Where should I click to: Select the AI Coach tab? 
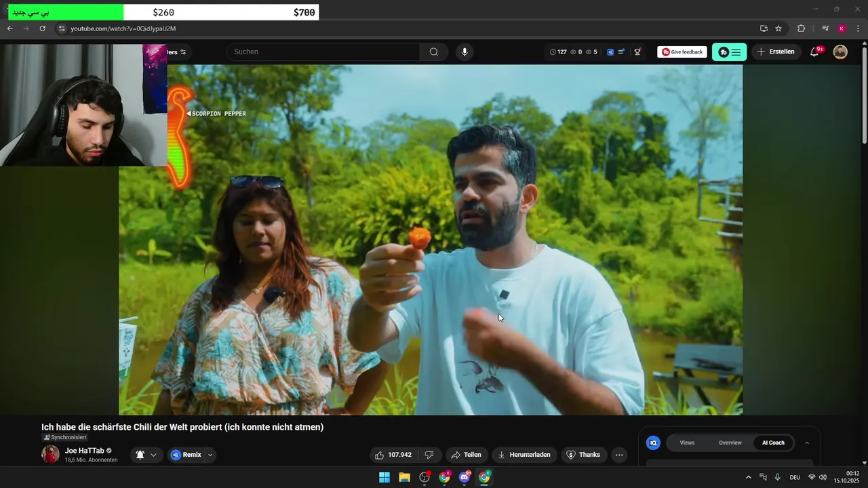tap(773, 443)
